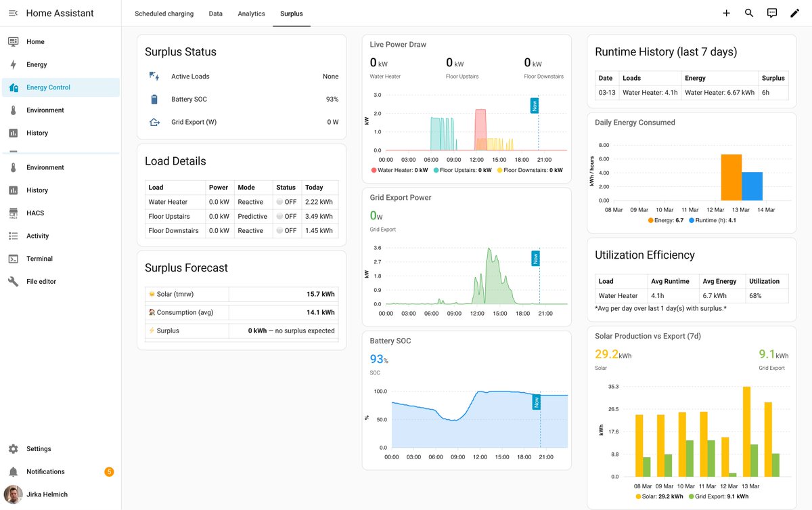
Task: Switch to the Scheduled charging tab
Action: point(164,14)
